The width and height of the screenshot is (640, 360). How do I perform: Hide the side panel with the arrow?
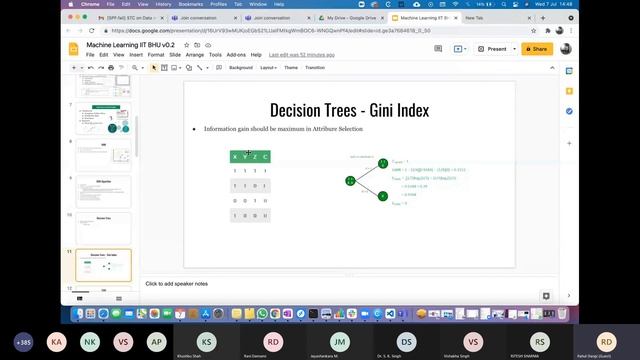(x=569, y=296)
